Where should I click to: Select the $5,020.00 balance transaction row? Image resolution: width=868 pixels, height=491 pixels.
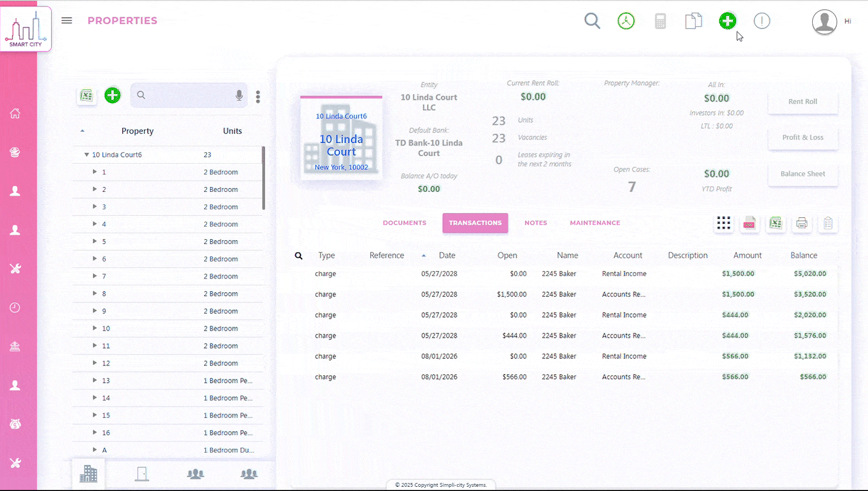(x=567, y=274)
